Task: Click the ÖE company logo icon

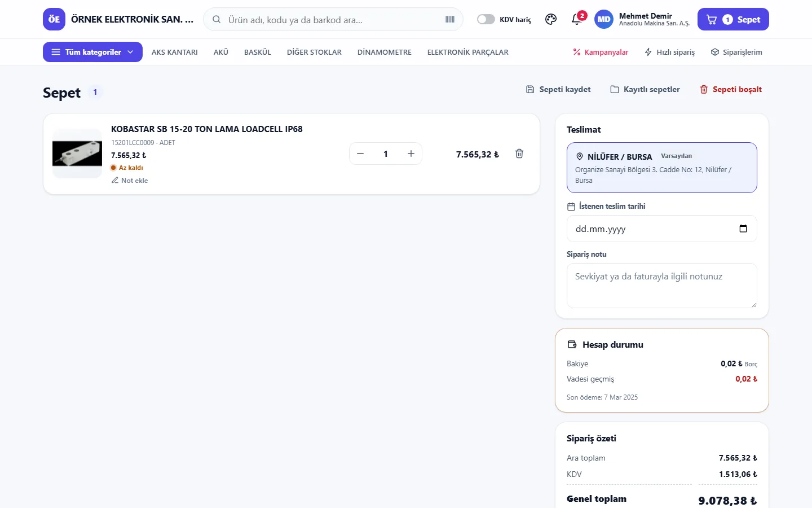Action: (54, 19)
